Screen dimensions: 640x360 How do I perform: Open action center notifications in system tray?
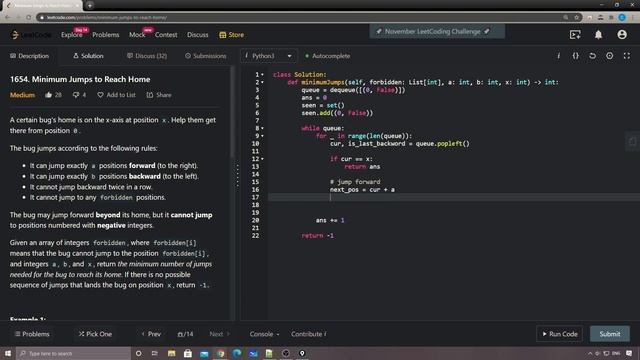click(x=629, y=353)
